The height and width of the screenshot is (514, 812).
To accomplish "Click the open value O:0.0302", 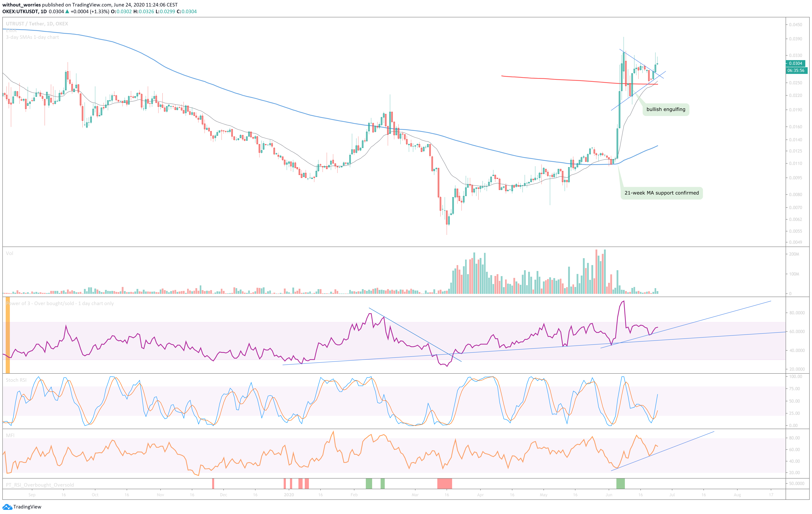I will 121,11.
